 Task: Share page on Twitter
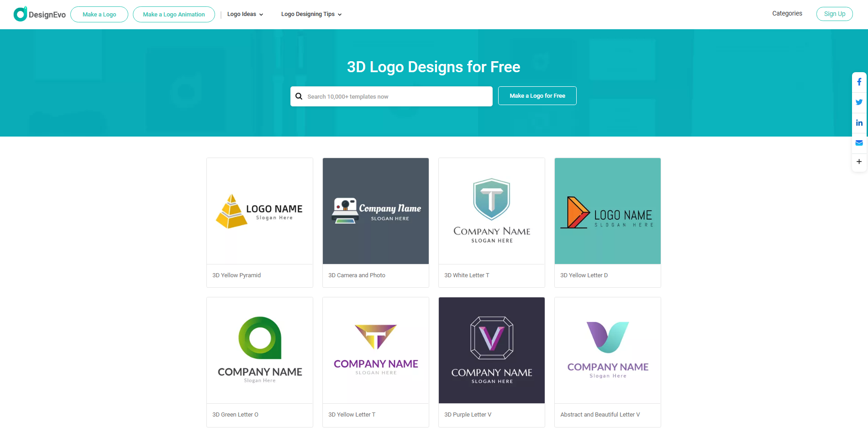859,102
